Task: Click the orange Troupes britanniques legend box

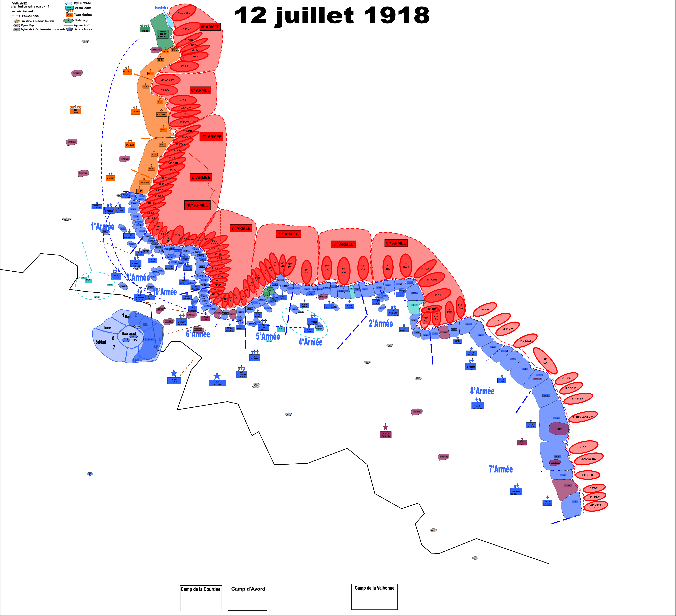Action: 70,15
